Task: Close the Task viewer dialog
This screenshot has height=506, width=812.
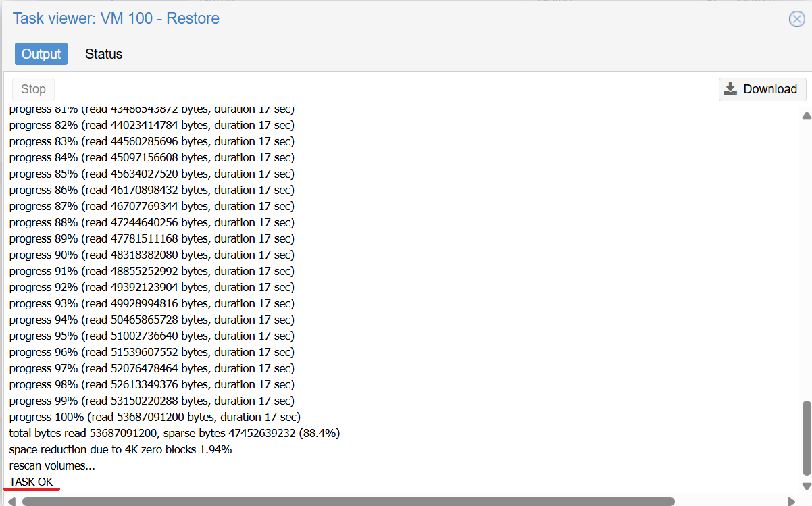Action: pos(797,19)
